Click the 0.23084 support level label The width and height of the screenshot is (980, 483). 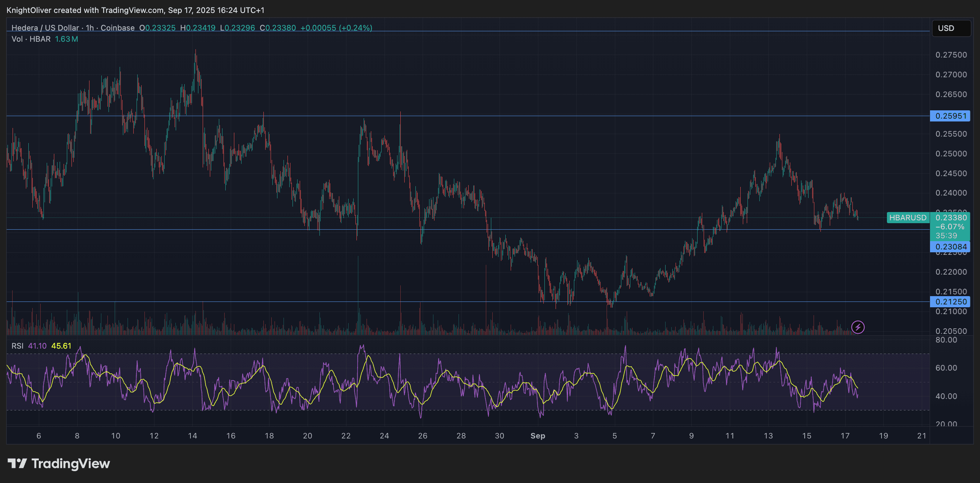pos(950,247)
